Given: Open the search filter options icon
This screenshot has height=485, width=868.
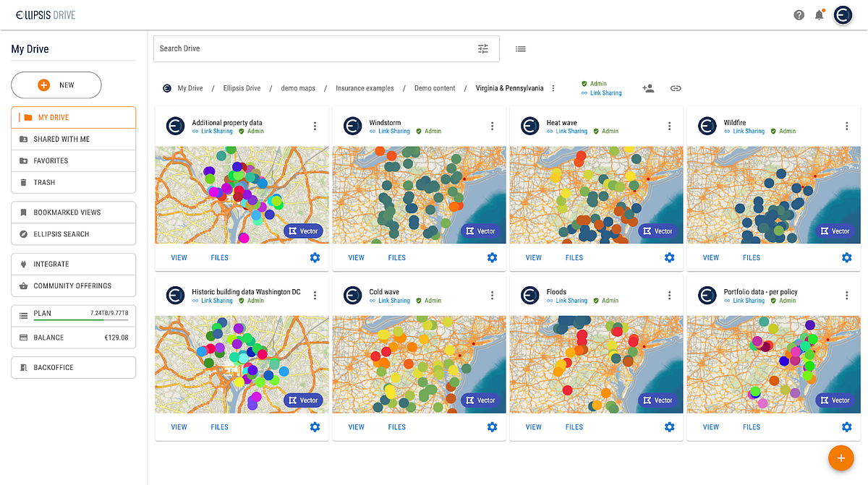Looking at the screenshot, I should point(483,48).
